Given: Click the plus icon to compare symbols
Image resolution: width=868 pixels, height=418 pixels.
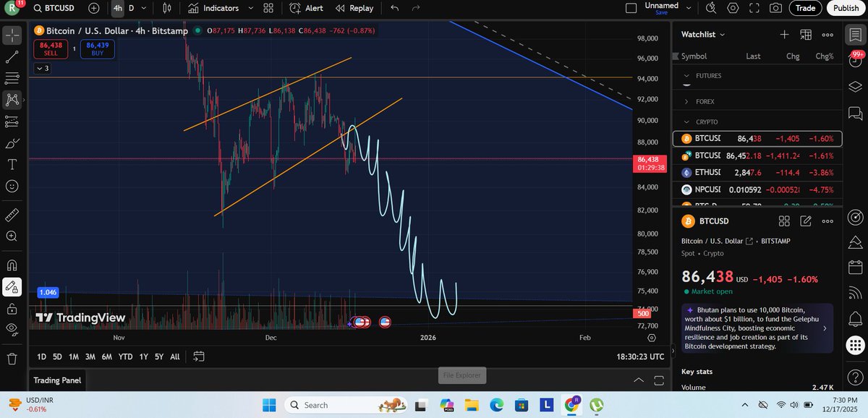Looking at the screenshot, I should 95,8.
